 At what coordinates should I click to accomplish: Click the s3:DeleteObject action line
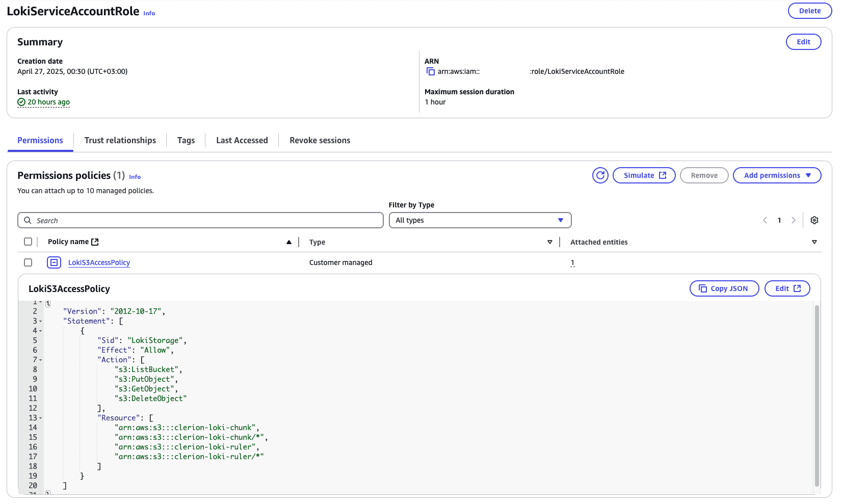coord(151,399)
